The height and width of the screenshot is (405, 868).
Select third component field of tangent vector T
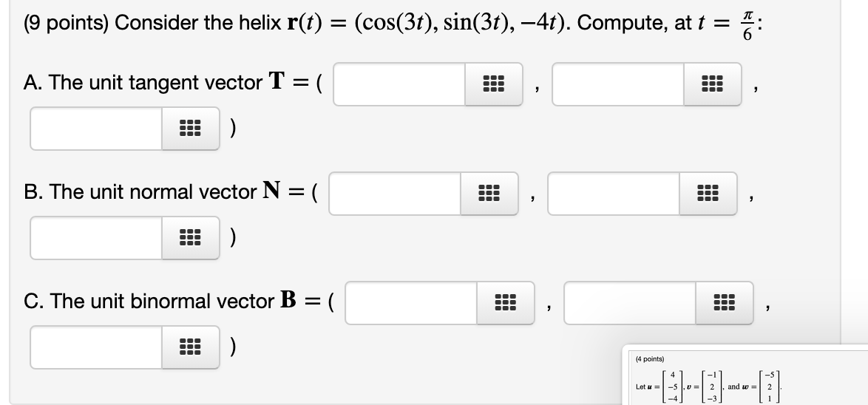(96, 129)
